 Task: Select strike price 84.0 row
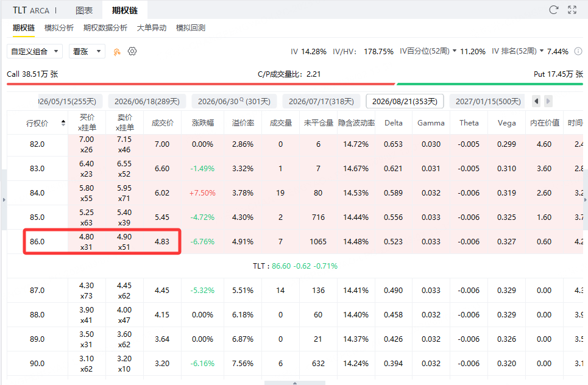click(295, 193)
